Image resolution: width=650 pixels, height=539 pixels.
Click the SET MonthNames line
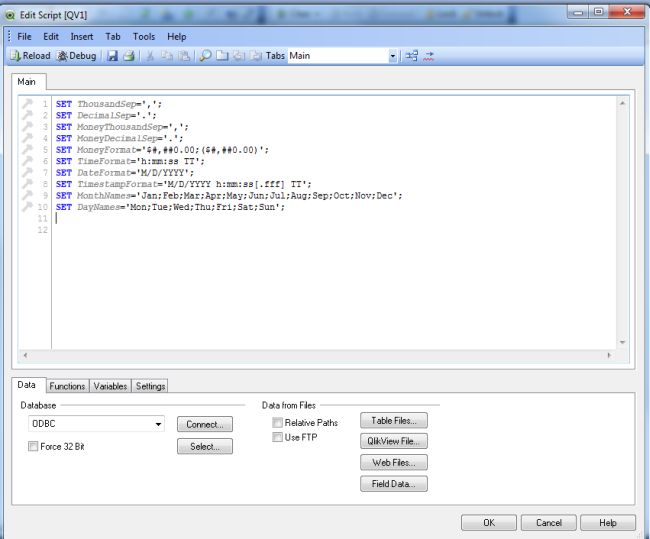point(229,195)
